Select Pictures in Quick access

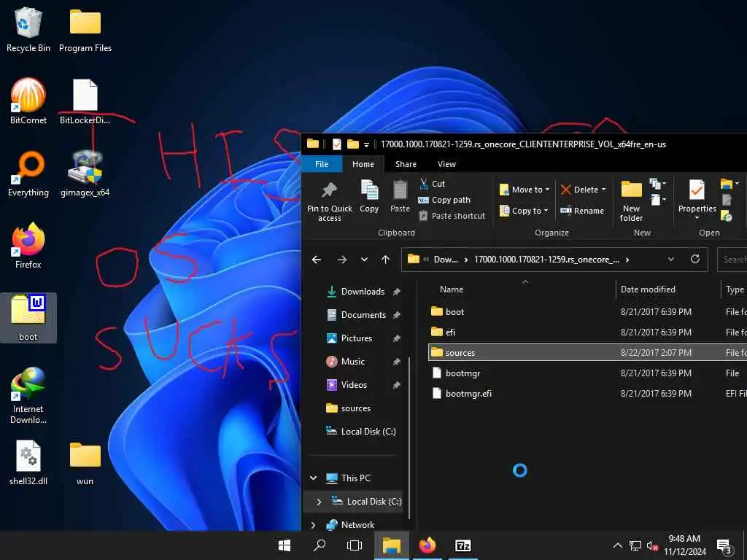click(356, 338)
